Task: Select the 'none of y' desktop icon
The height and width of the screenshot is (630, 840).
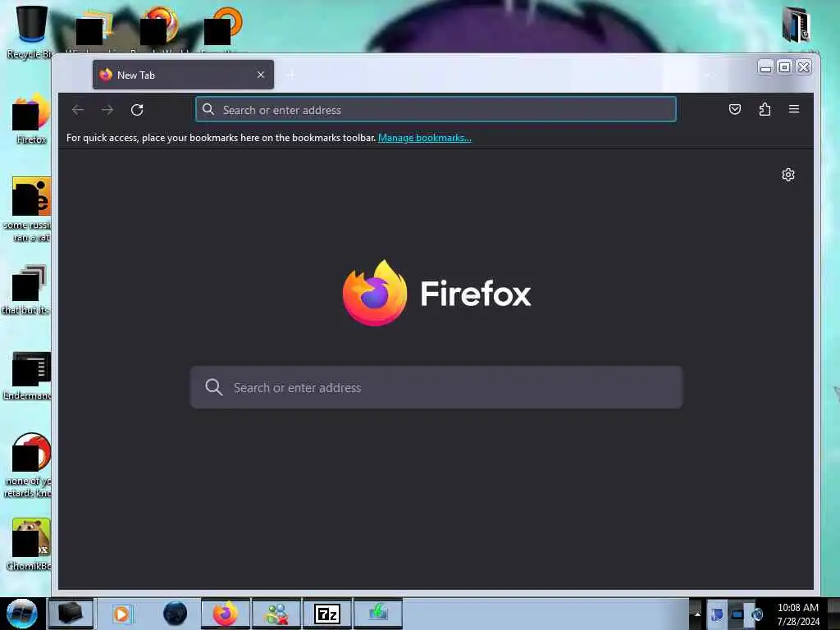Action: click(30, 465)
